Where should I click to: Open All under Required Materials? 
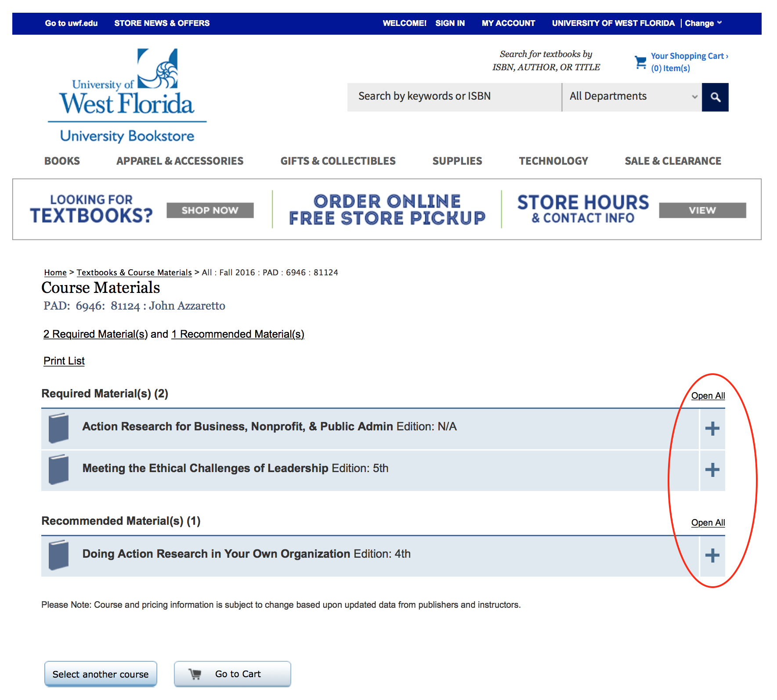[708, 395]
